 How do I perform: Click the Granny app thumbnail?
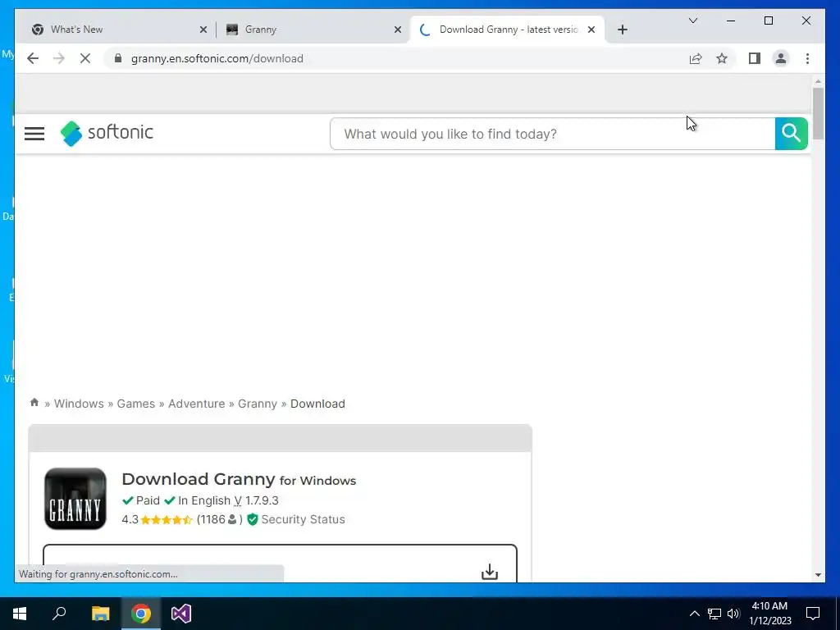(x=75, y=499)
